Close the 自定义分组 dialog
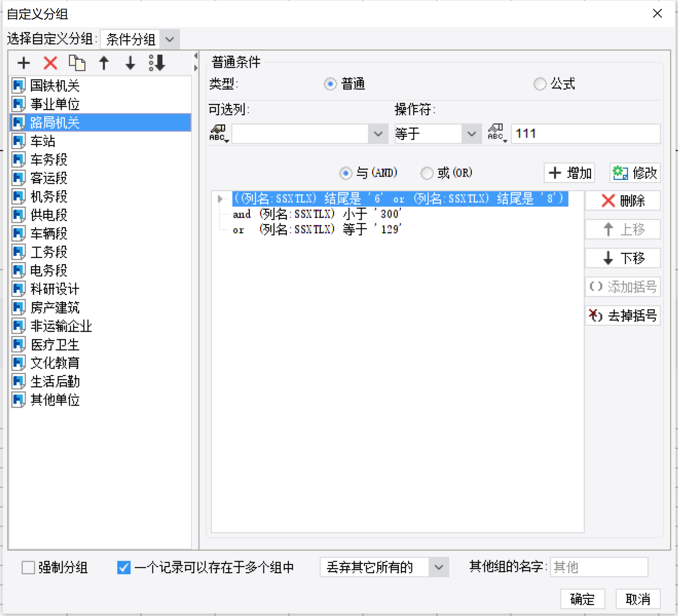 (x=657, y=13)
